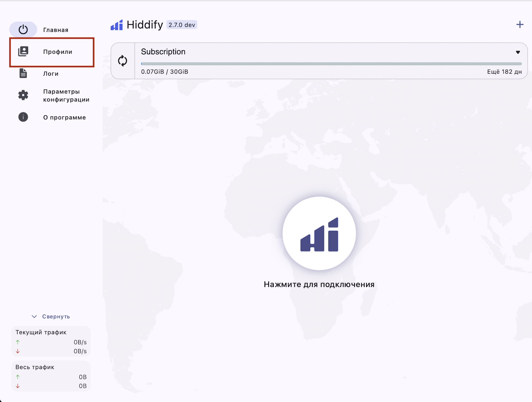Expand the Subscription dropdown arrow

click(517, 52)
